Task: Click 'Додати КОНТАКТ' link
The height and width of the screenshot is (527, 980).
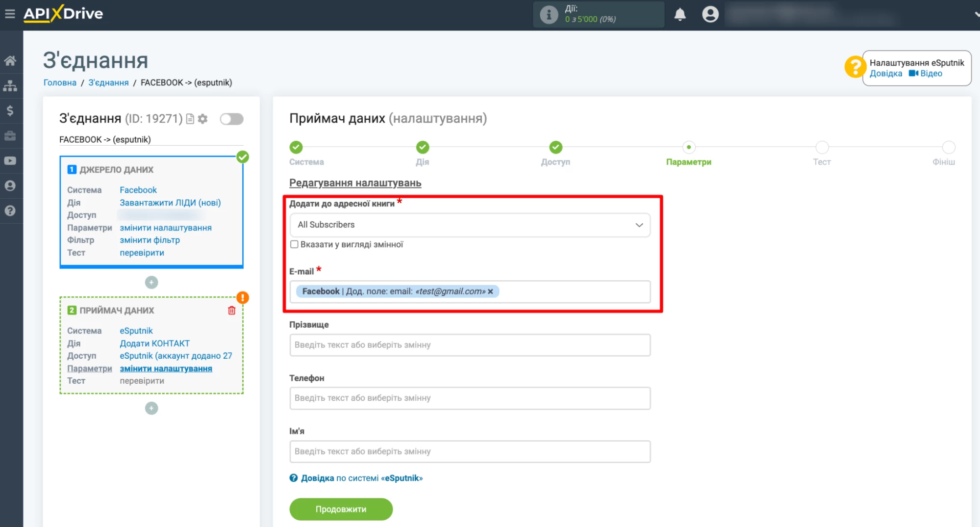Action: click(x=154, y=343)
